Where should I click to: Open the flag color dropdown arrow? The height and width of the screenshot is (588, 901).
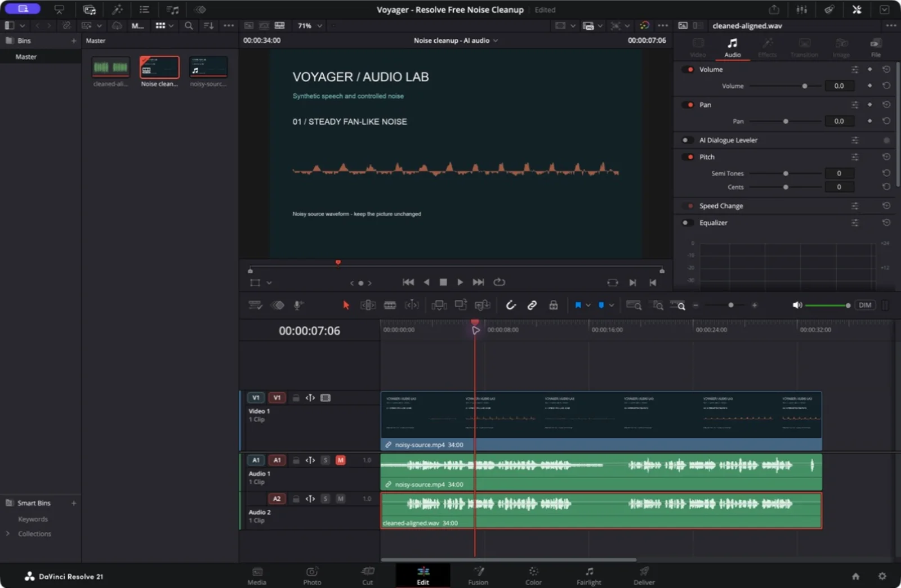click(588, 306)
